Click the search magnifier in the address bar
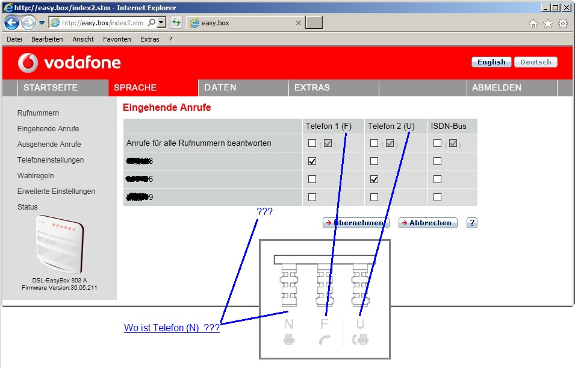Screen dimensions: 575x392 point(152,23)
